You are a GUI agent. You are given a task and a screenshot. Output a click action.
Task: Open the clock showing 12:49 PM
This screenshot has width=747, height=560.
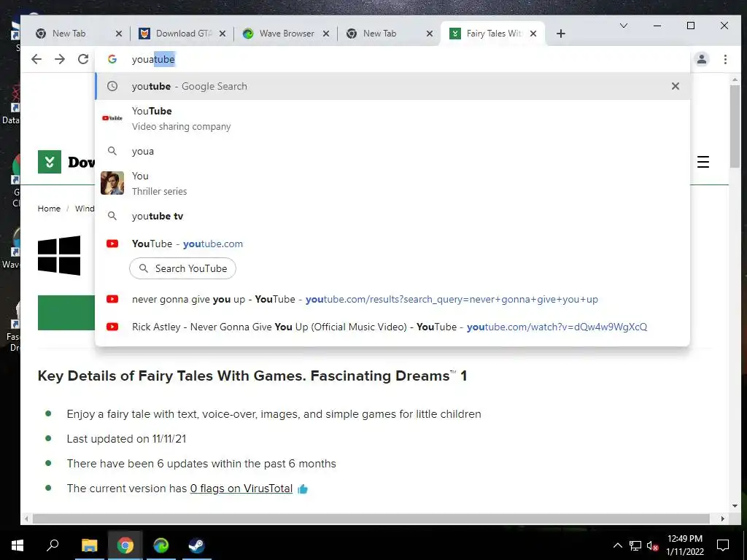[684, 545]
